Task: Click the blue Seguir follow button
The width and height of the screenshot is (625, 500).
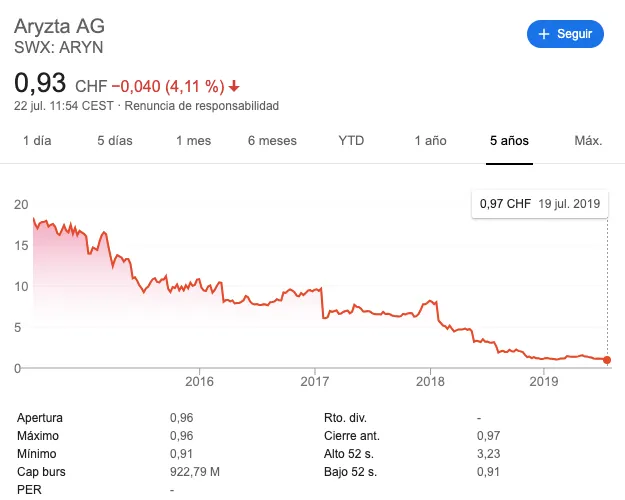Action: [565, 34]
